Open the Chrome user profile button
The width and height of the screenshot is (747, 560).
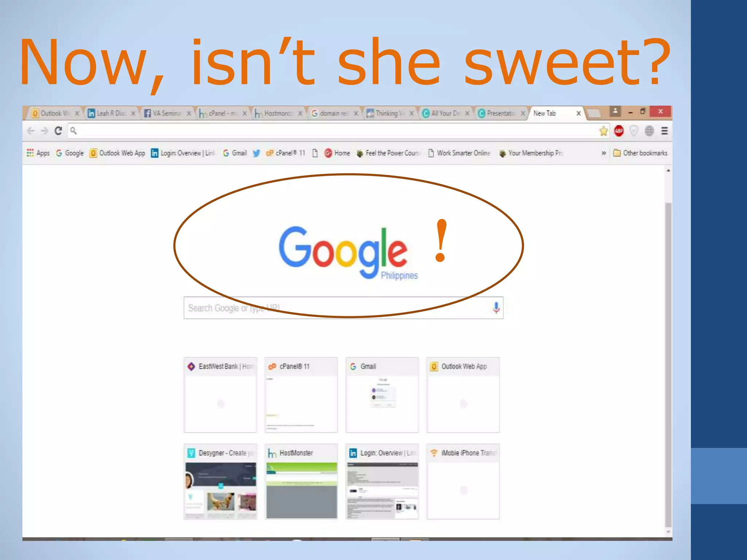(x=615, y=112)
